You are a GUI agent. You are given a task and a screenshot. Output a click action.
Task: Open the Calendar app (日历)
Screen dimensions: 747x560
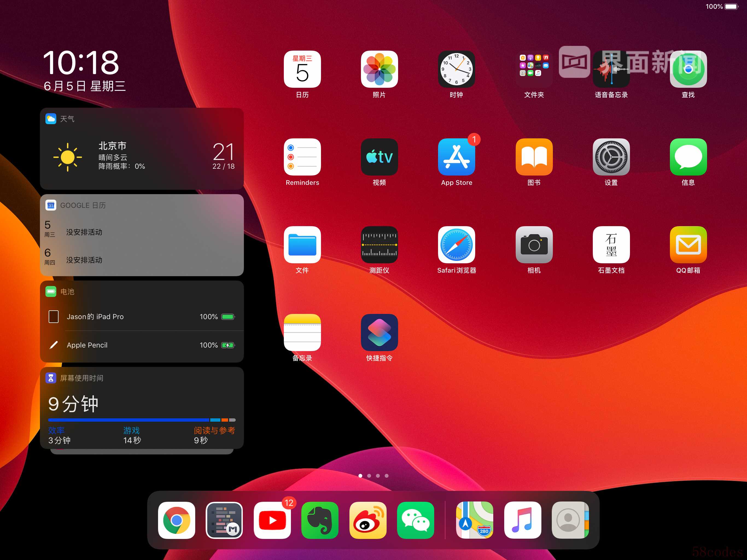pos(302,69)
